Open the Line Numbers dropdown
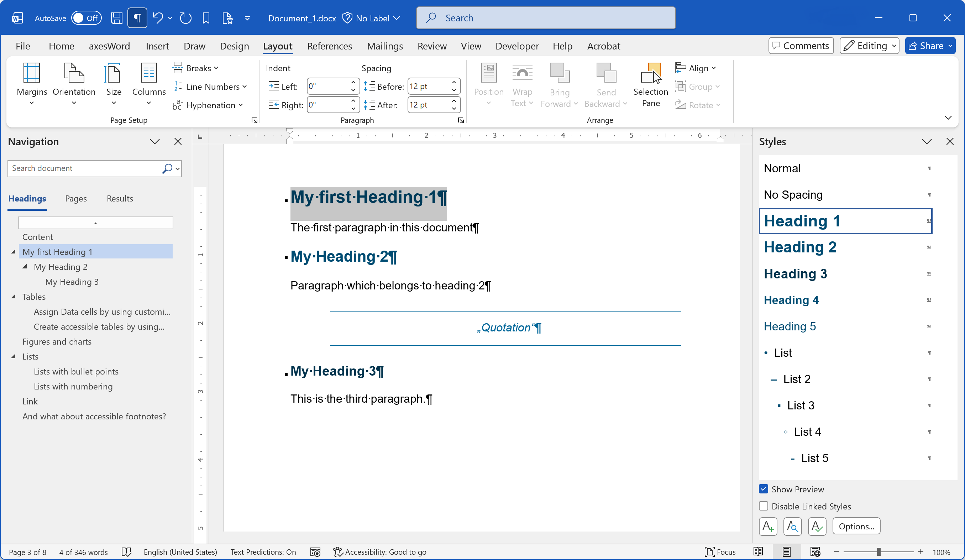 pos(210,87)
